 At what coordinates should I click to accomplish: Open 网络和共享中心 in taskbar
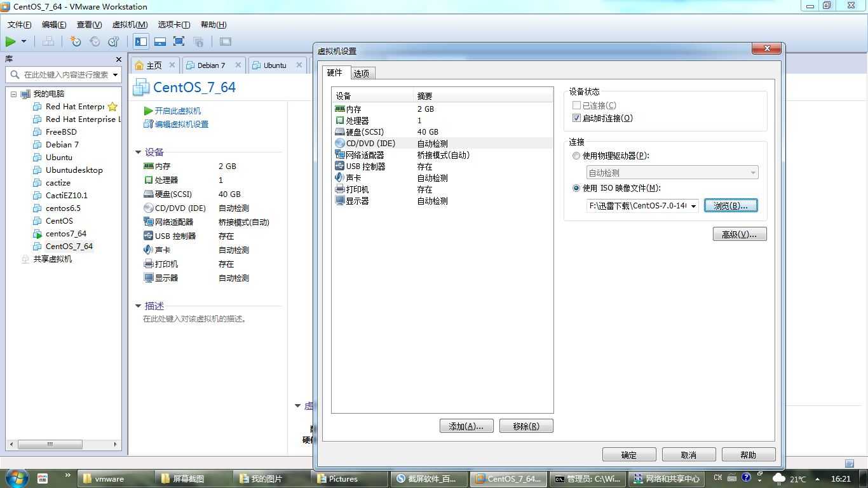[x=666, y=478]
